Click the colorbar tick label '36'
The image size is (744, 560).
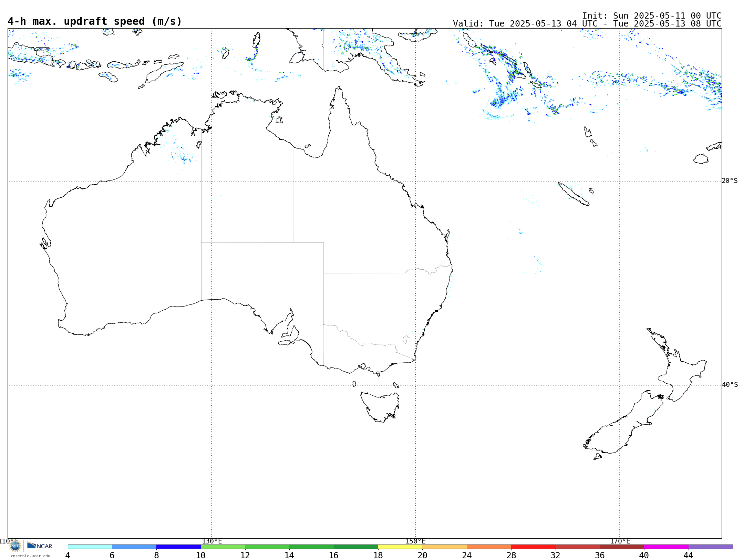pyautogui.click(x=600, y=555)
